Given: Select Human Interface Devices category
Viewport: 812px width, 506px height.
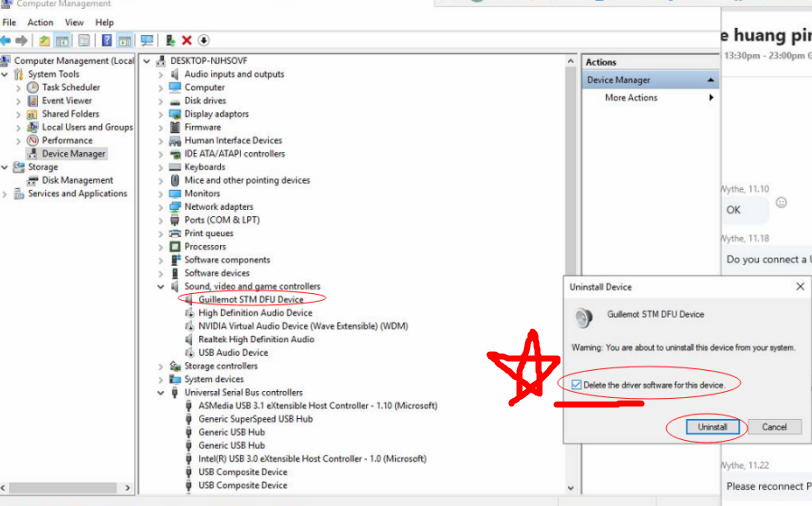Looking at the screenshot, I should point(233,140).
